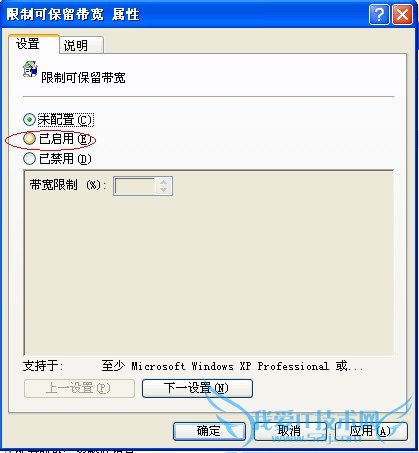Click the 应用 button

(371, 431)
